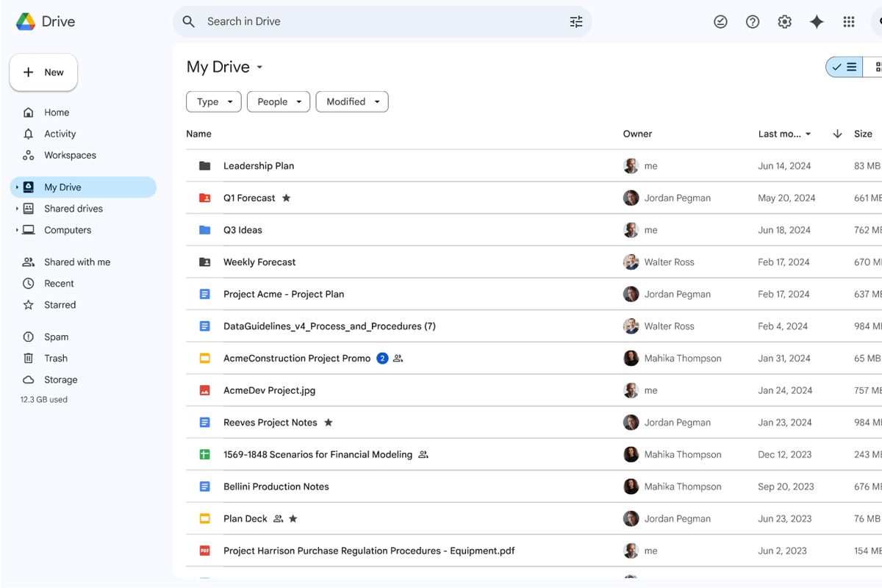Viewport: 882px width, 588px height.
Task: Click star next to Q1 Forecast
Action: (287, 198)
